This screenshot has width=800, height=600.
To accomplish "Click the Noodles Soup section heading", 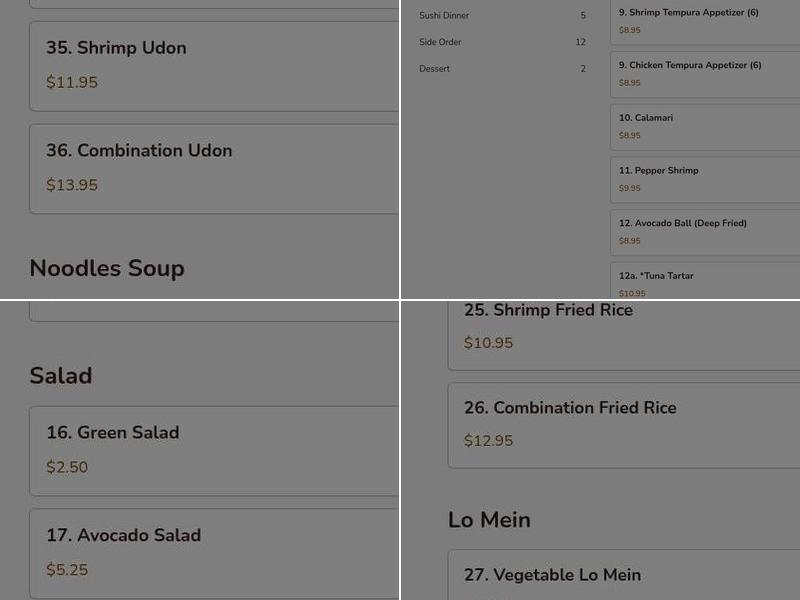I will (x=107, y=268).
